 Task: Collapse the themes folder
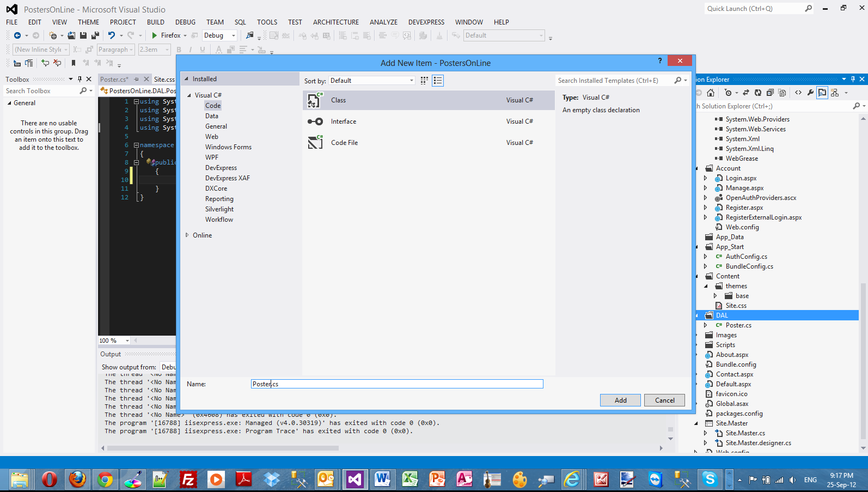pos(706,286)
